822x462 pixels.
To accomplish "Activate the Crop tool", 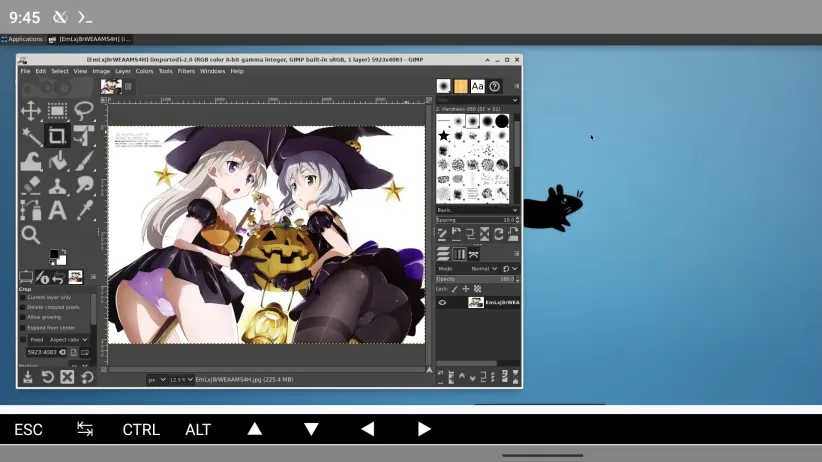I will 57,135.
